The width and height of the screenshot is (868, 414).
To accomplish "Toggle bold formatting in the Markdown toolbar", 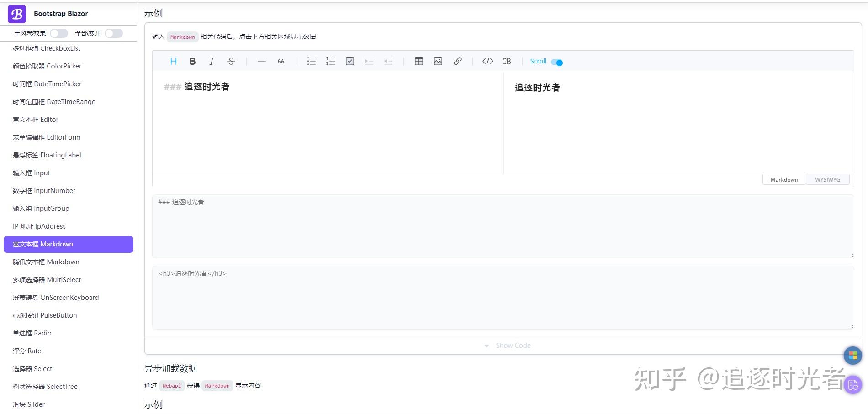I will click(x=192, y=61).
